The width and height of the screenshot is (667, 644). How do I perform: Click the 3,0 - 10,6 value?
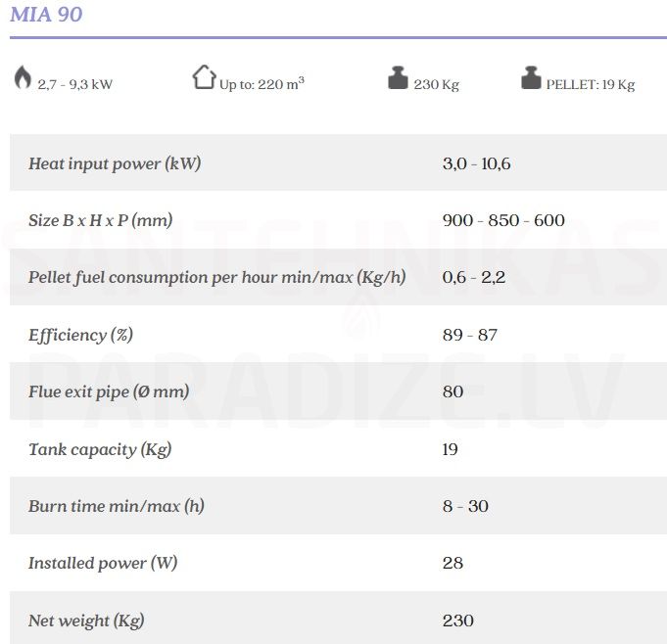476,163
